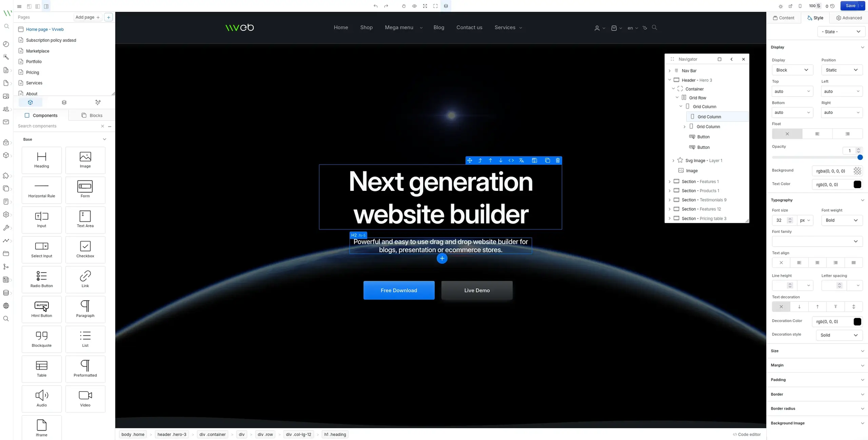Delete the heading with the trash icon
This screenshot has height=440, width=868.
pos(558,161)
